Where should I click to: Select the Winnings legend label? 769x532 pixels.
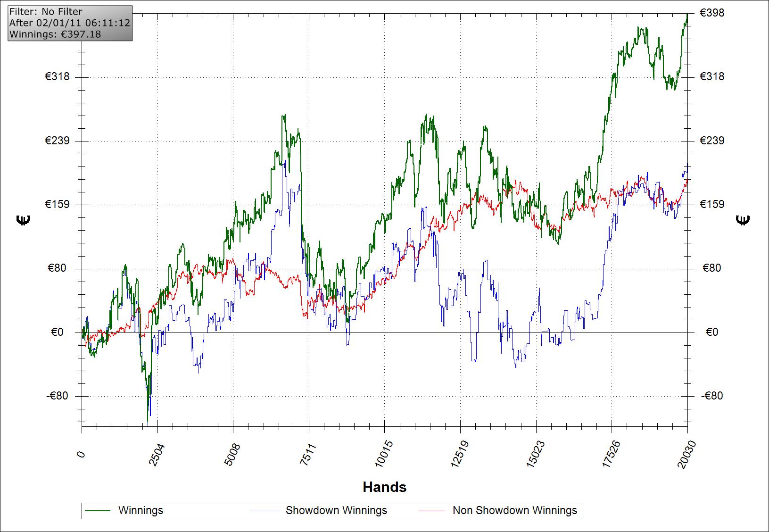click(x=141, y=511)
